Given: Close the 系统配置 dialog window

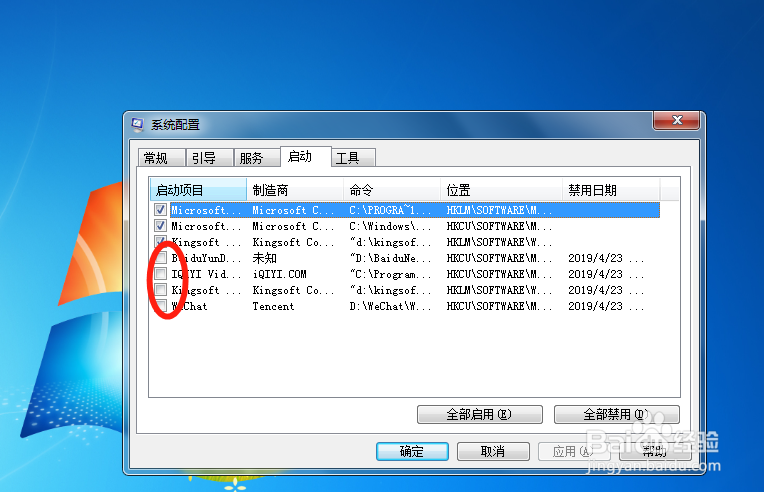Looking at the screenshot, I should click(x=676, y=120).
